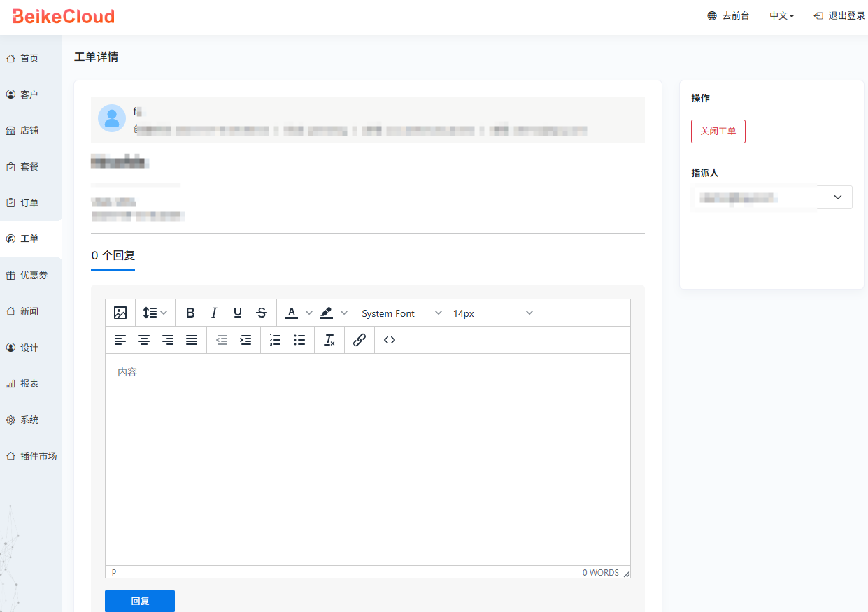Open the 指派人 assignee dropdown
Viewport: 868px width, 612px height.
point(771,197)
